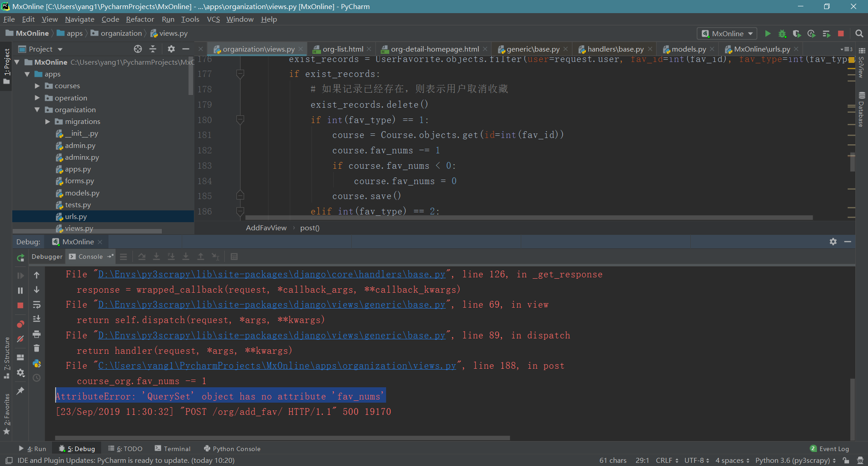The height and width of the screenshot is (466, 868).
Task: Show Python prompt in debug console
Action: [37, 363]
